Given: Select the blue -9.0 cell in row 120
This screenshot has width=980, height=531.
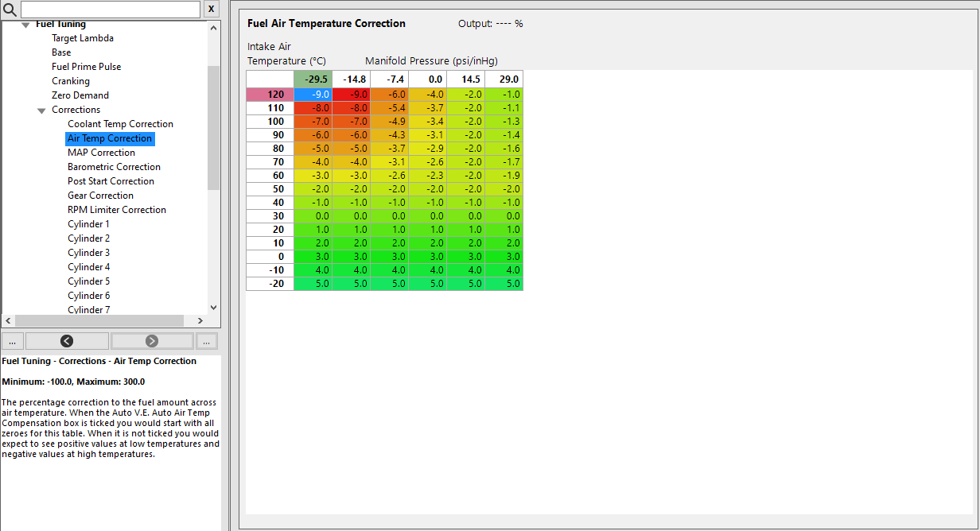Looking at the screenshot, I should pos(313,94).
